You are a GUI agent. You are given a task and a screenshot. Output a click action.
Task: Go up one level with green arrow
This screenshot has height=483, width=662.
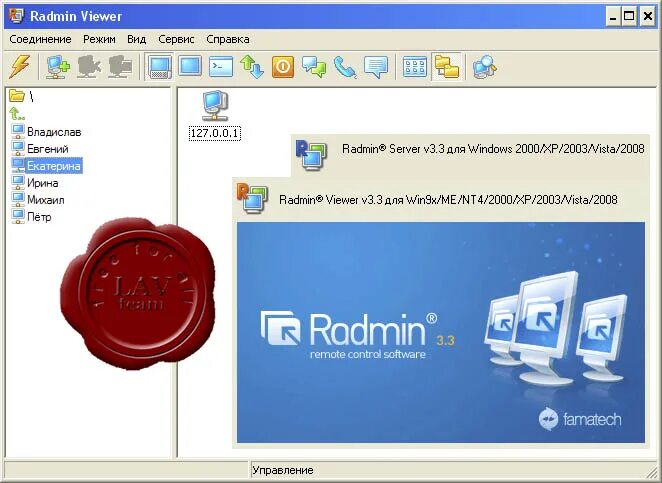click(17, 113)
